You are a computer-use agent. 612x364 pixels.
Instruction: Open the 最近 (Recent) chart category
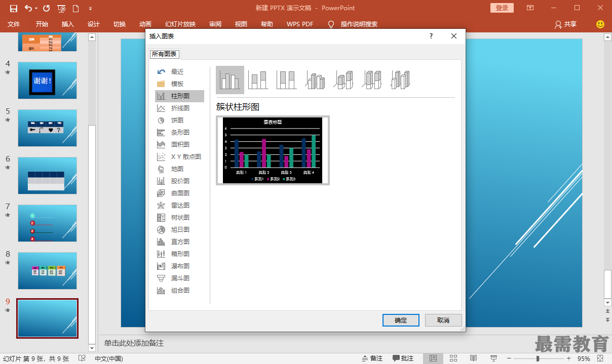pos(179,72)
